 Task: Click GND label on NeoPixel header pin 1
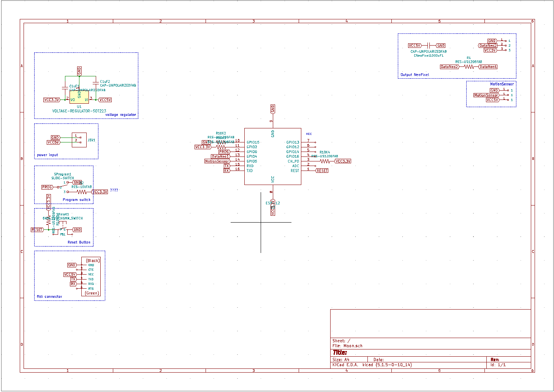[x=492, y=41]
